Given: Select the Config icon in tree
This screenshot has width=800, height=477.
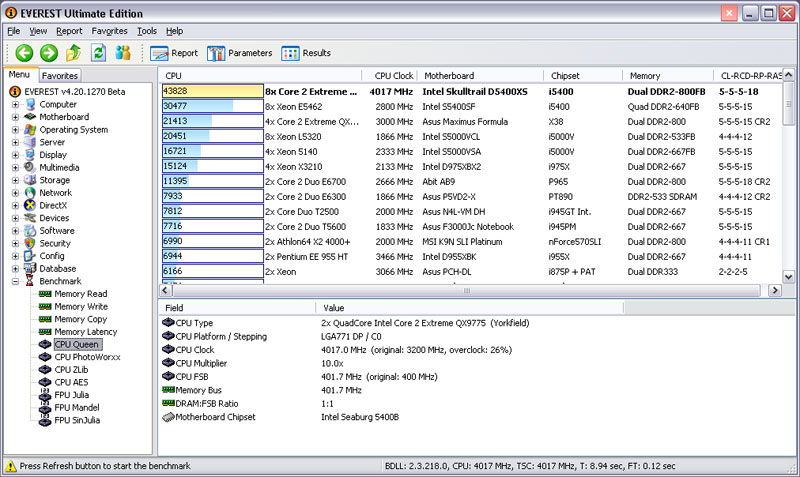Looking at the screenshot, I should point(30,256).
